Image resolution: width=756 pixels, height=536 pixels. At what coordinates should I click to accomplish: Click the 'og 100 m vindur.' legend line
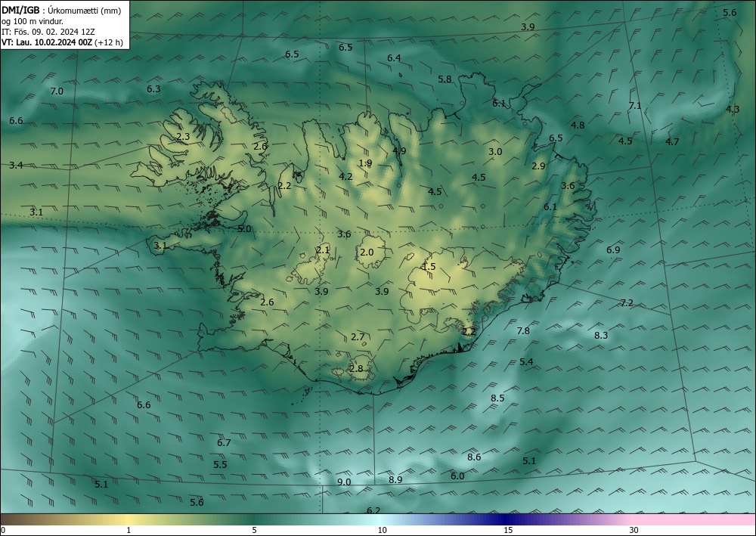click(33, 21)
